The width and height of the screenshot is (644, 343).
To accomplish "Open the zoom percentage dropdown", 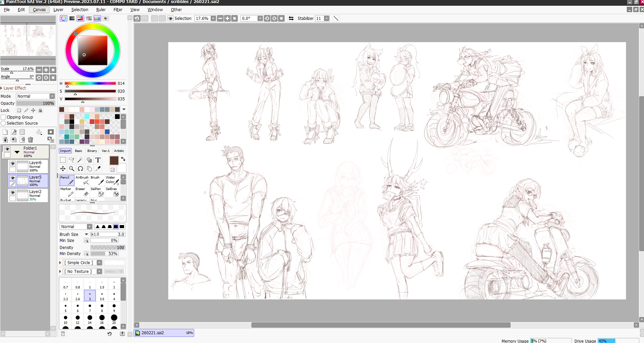I will pyautogui.click(x=213, y=19).
